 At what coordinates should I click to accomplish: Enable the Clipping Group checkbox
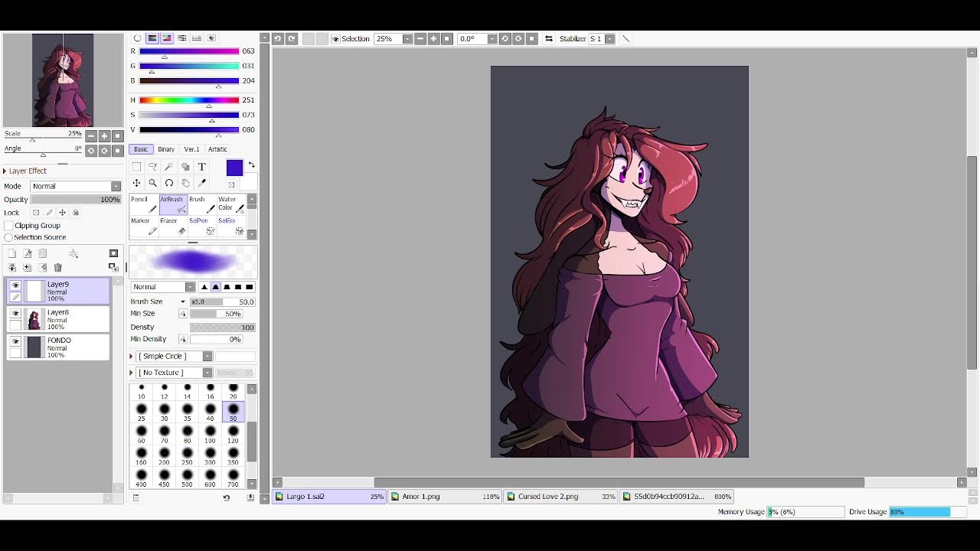pos(9,226)
